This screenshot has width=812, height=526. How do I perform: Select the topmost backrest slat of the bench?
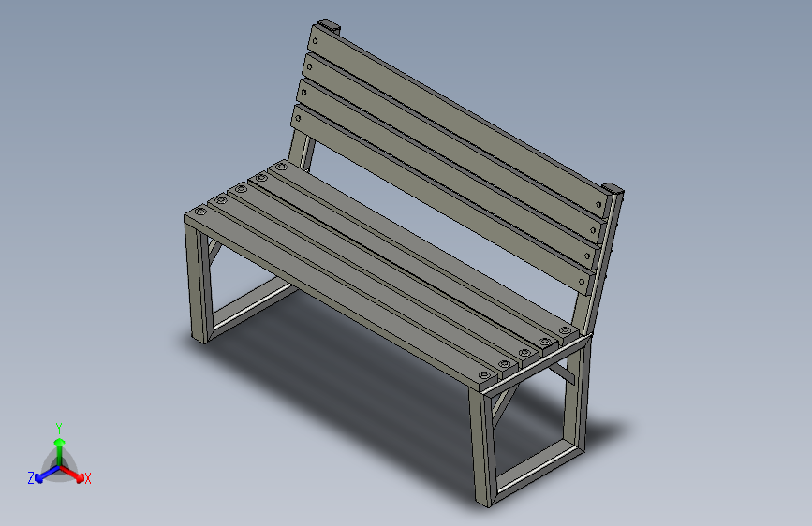(x=458, y=120)
